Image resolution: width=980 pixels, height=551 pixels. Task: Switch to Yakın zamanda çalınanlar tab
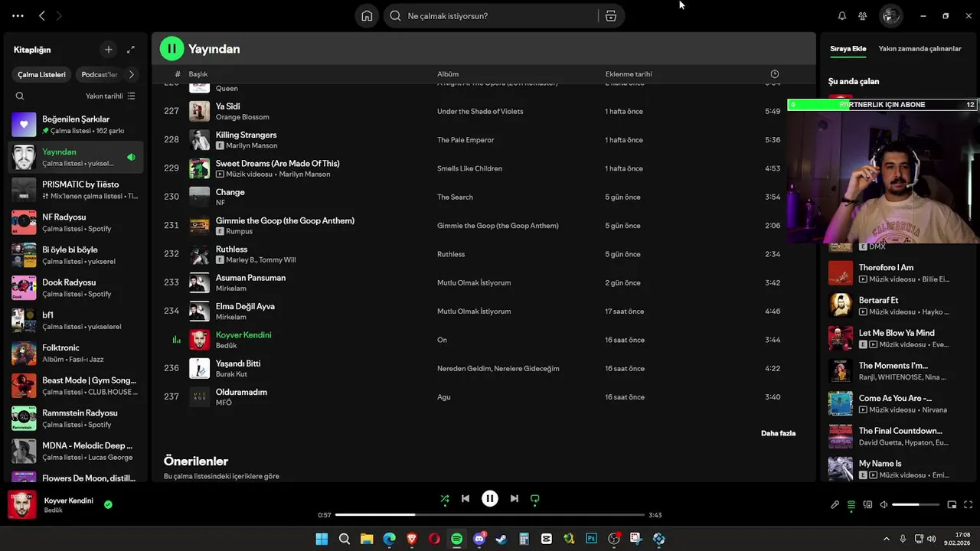point(920,49)
